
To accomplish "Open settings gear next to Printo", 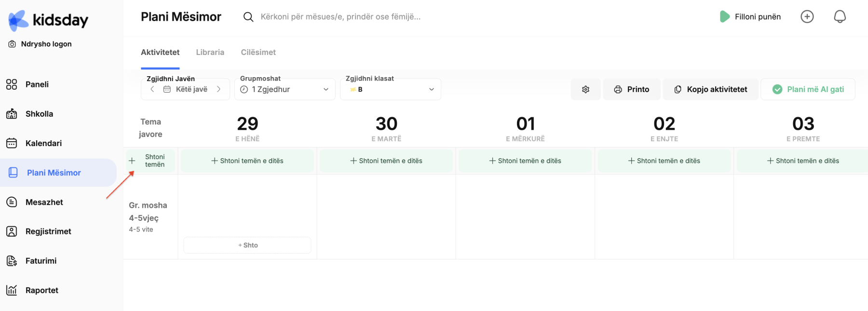I will 585,90.
